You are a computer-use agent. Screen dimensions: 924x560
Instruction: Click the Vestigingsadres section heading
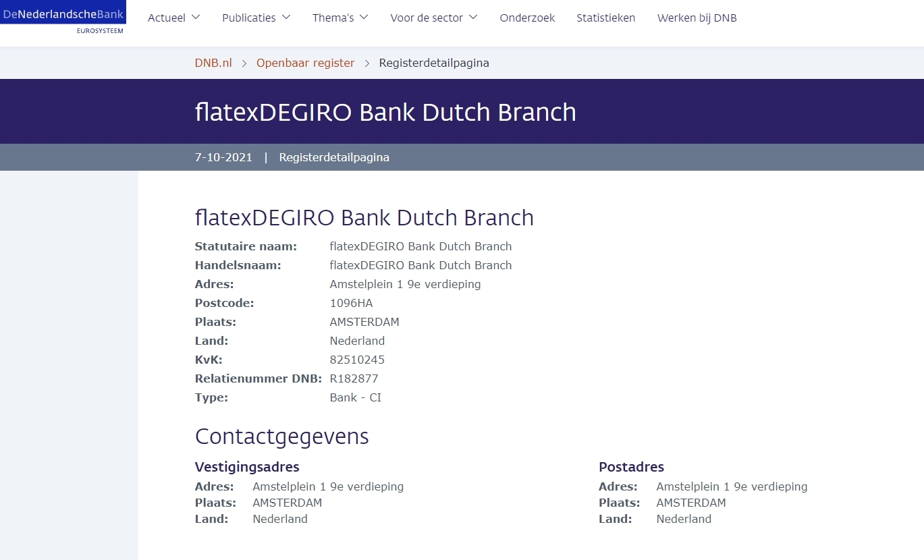tap(247, 467)
